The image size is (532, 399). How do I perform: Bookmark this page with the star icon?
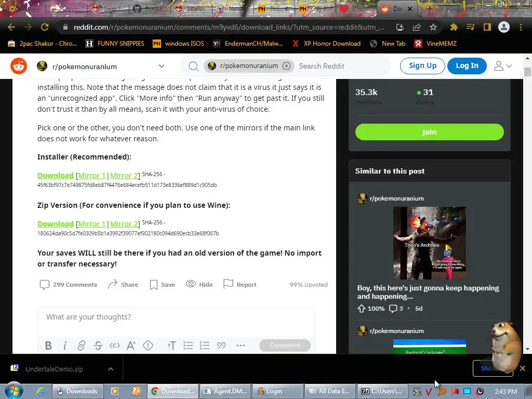point(433,27)
